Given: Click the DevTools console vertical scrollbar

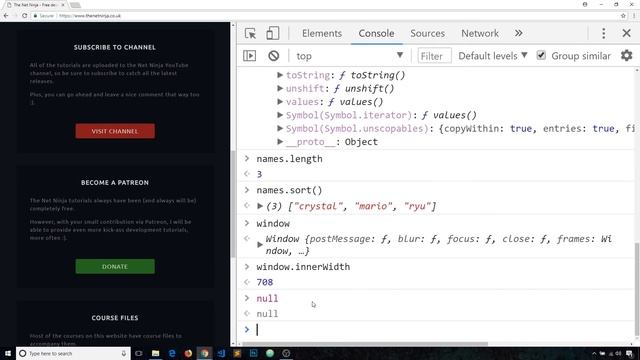Looking at the screenshot, I should click(x=637, y=289).
